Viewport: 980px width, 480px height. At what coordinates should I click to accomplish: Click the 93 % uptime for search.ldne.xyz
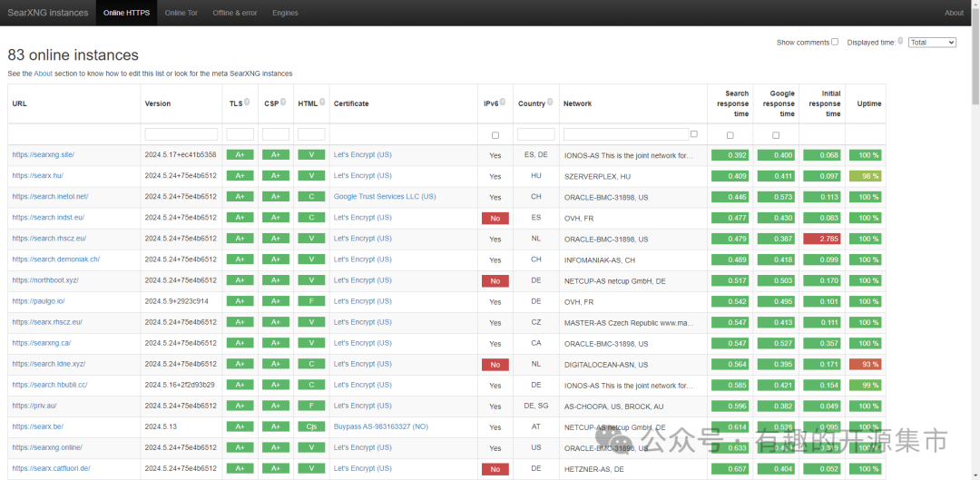[x=865, y=364]
